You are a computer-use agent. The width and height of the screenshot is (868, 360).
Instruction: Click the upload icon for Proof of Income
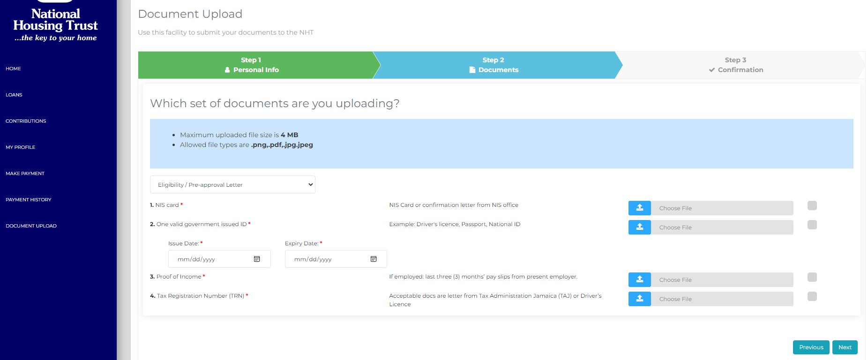pyautogui.click(x=639, y=279)
